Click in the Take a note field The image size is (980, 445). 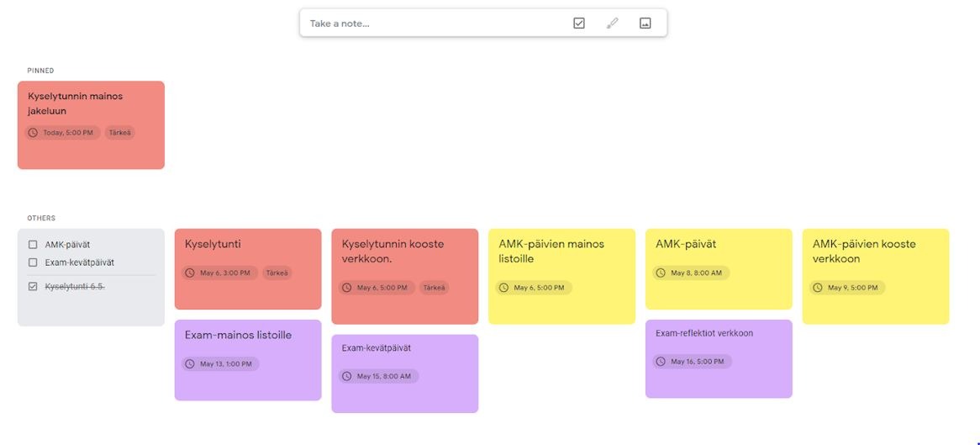[429, 24]
